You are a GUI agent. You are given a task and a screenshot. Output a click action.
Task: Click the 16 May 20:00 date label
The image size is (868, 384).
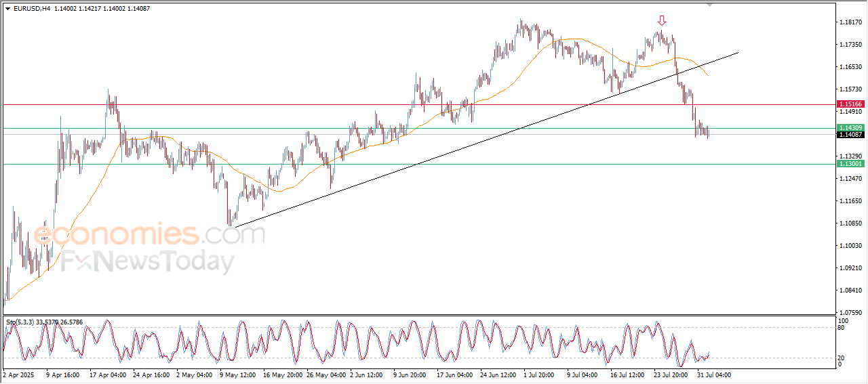(x=281, y=375)
